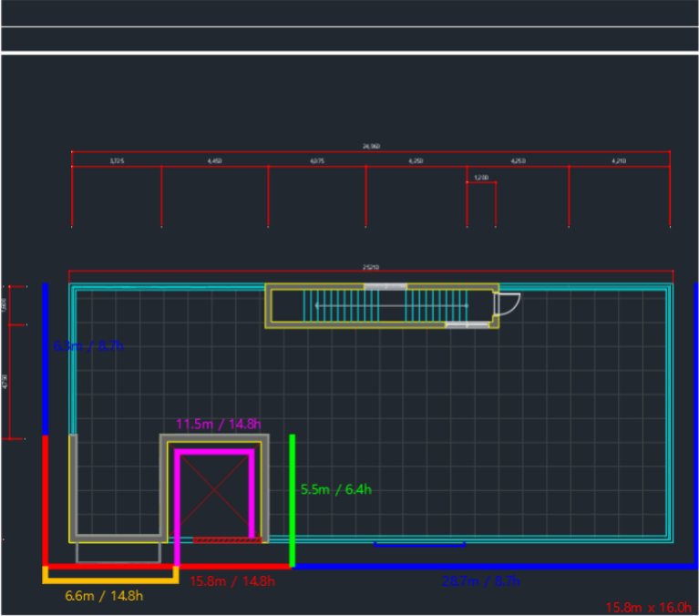The height and width of the screenshot is (616, 699).
Task: Click the green vertical line segment
Action: [x=293, y=500]
